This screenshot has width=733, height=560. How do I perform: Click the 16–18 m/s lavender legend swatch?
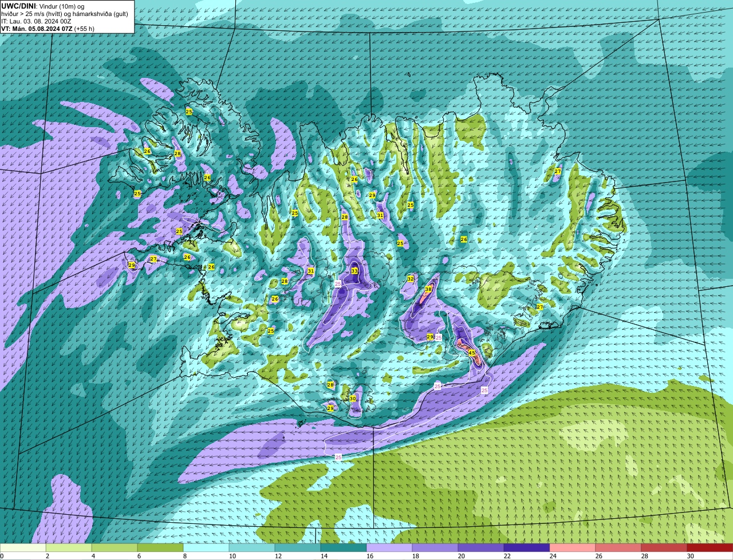389,548
